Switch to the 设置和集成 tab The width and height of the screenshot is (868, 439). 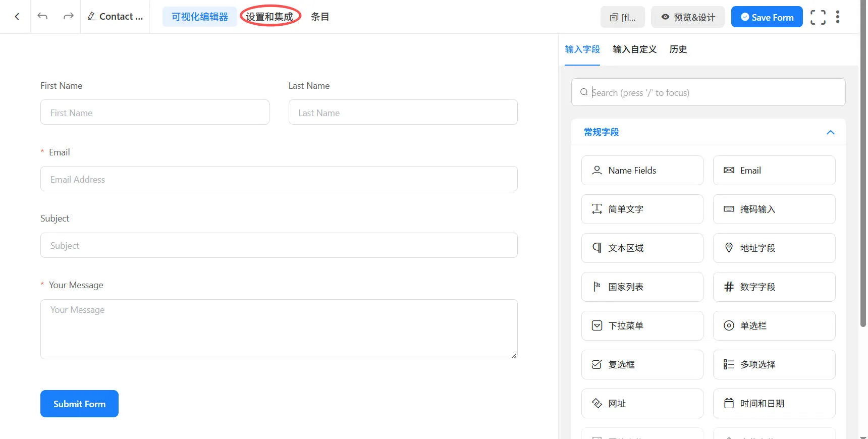tap(269, 17)
